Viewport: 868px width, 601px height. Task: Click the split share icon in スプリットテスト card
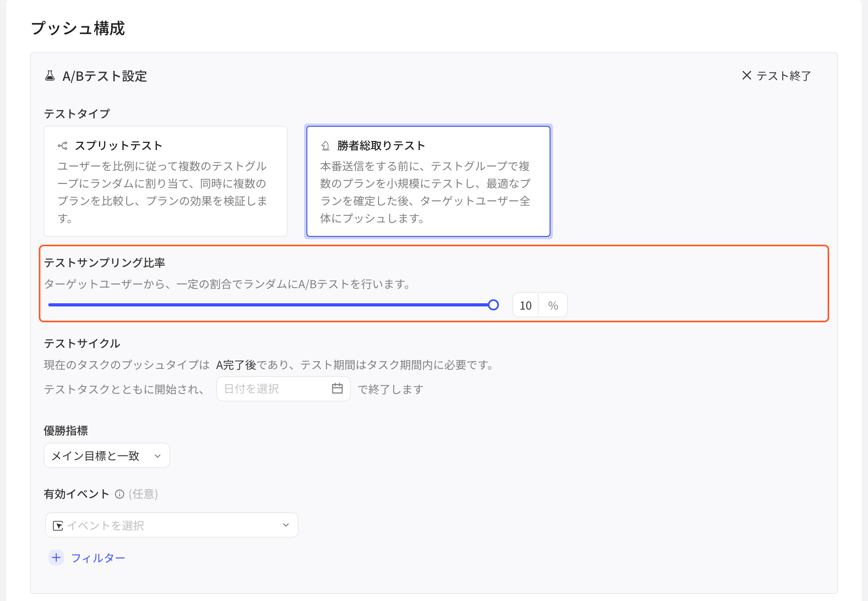click(63, 146)
